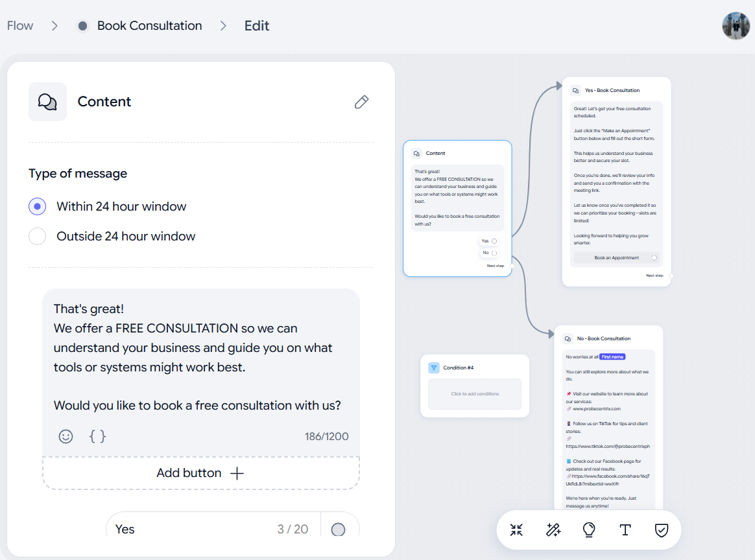The width and height of the screenshot is (755, 560).
Task: Click the Edit breadcrumb item
Action: 257,25
